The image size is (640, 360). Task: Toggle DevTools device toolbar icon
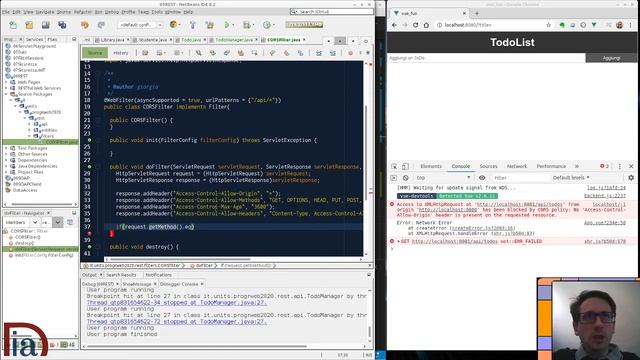405,167
